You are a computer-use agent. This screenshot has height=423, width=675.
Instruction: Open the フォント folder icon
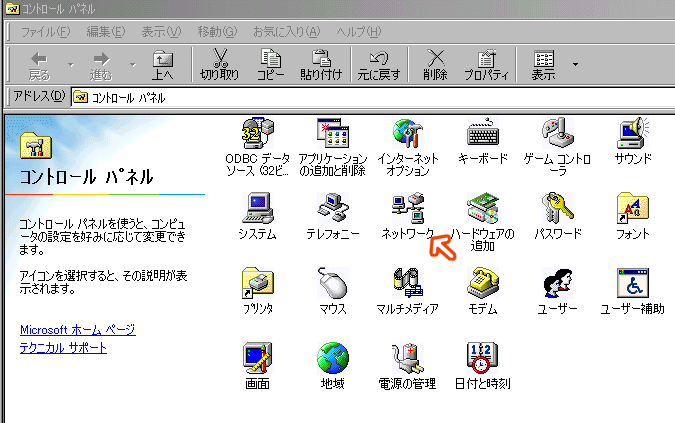point(632,208)
